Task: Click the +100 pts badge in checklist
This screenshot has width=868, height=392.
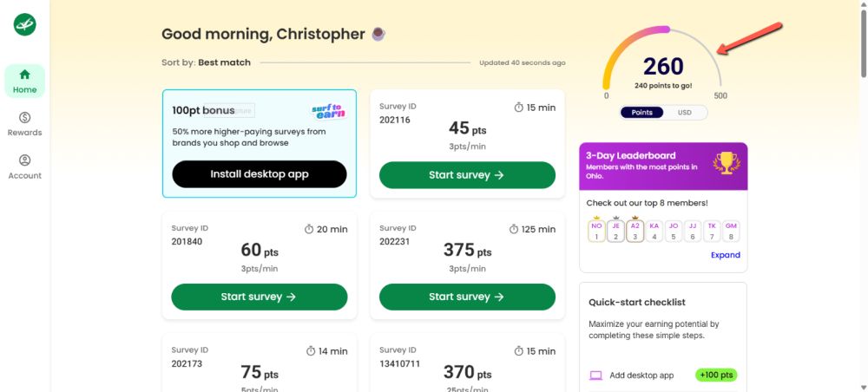Action: 715,376
